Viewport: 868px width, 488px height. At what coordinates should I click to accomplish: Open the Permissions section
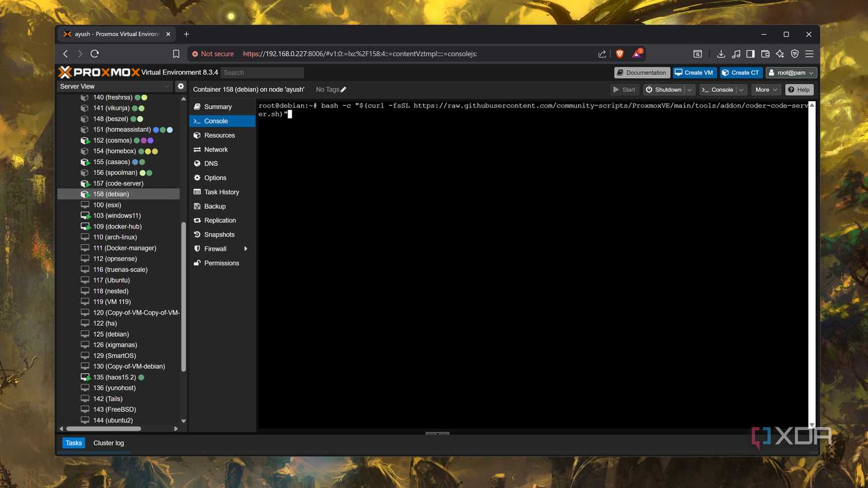(222, 263)
